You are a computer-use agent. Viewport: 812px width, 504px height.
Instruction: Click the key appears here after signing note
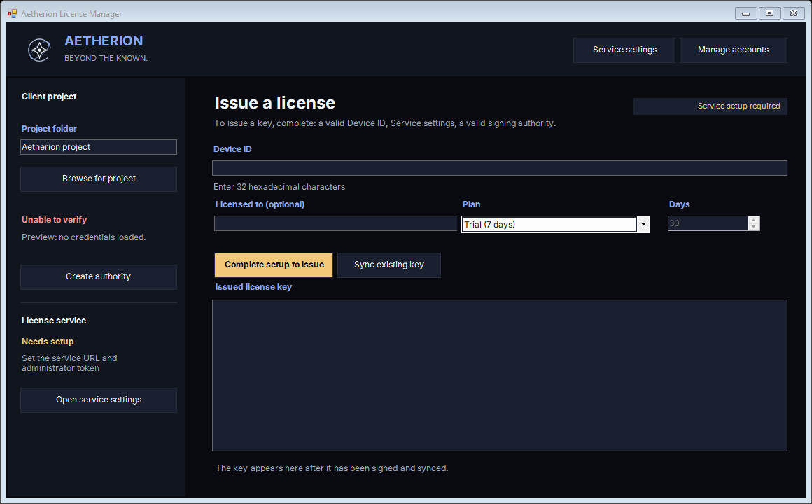(332, 468)
